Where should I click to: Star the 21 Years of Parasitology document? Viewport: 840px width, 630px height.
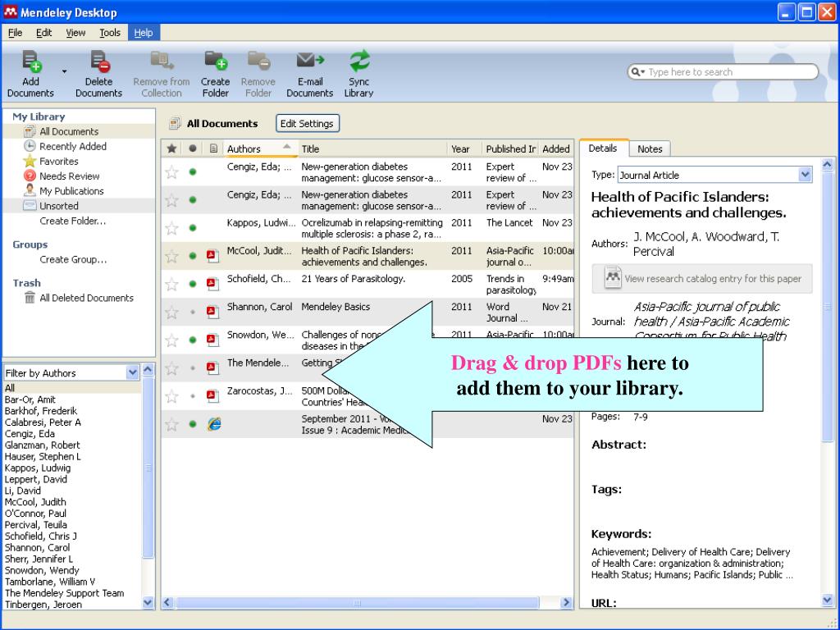171,284
